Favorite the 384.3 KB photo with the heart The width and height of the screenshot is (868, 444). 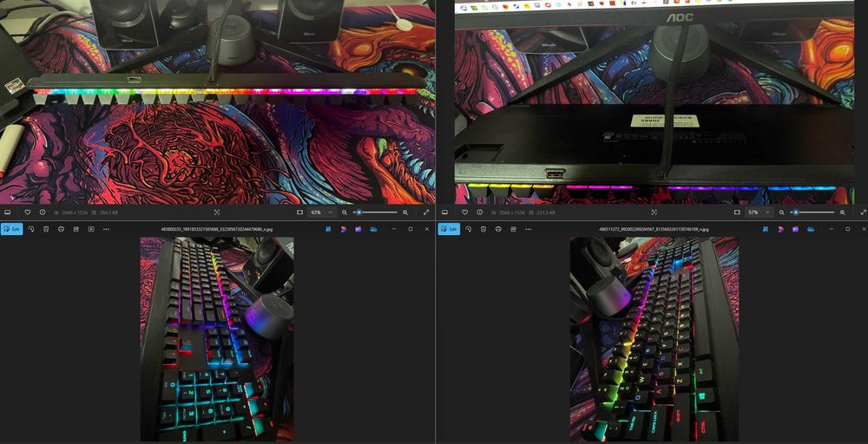[x=27, y=212]
